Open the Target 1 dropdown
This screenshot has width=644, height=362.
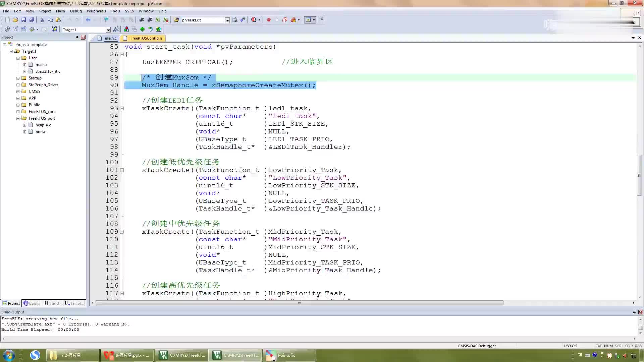click(x=108, y=29)
